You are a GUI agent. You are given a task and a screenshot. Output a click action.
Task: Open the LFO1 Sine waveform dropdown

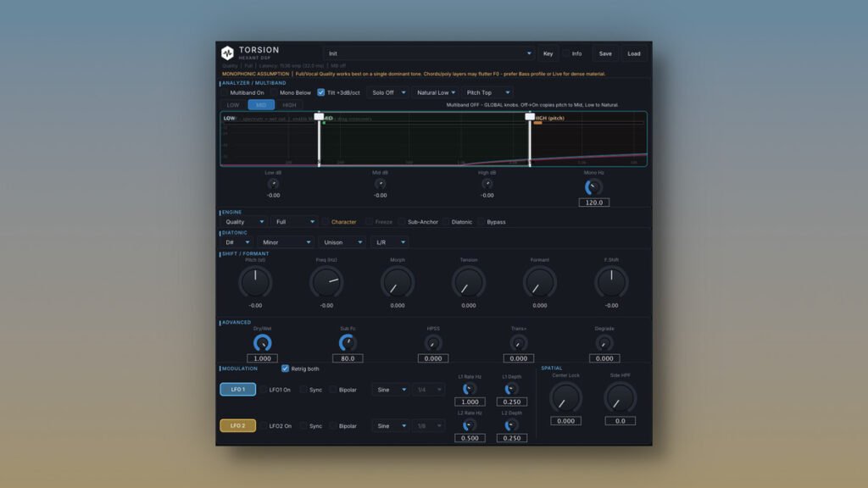pos(390,390)
